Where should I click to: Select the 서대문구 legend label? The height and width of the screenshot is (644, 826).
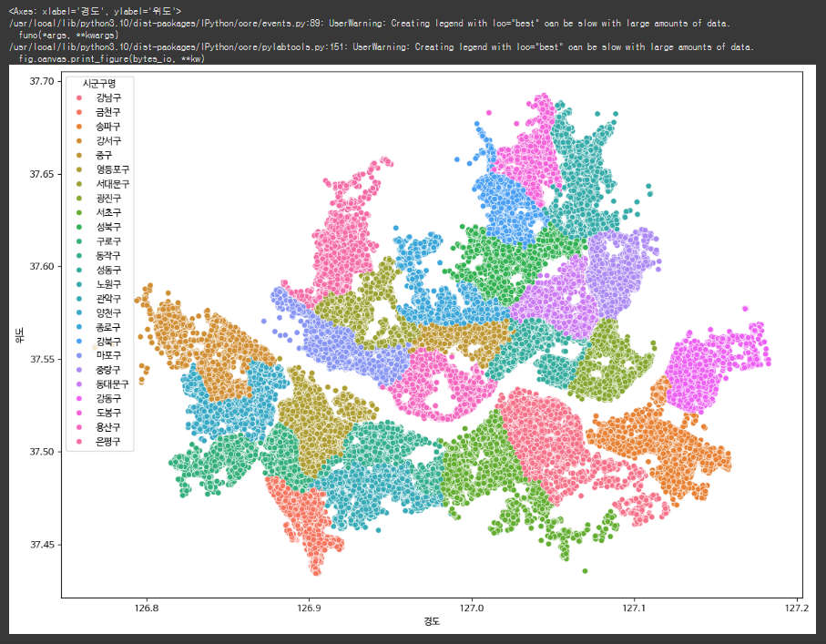[x=112, y=184]
